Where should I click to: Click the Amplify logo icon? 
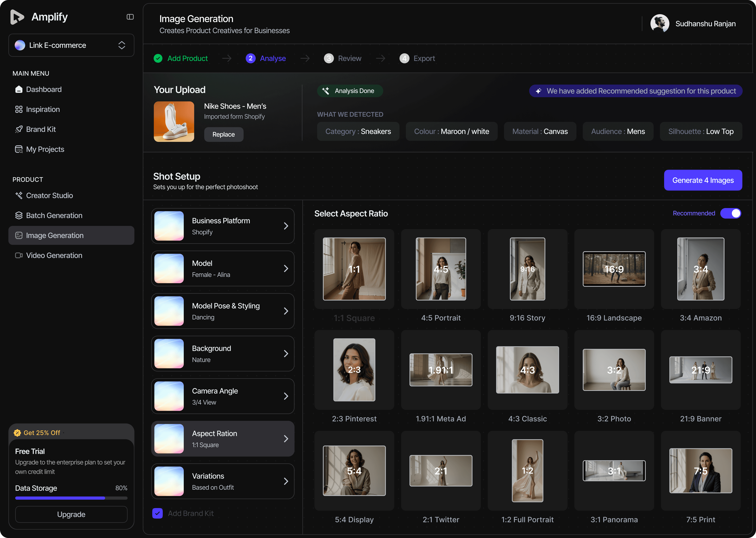coord(17,17)
